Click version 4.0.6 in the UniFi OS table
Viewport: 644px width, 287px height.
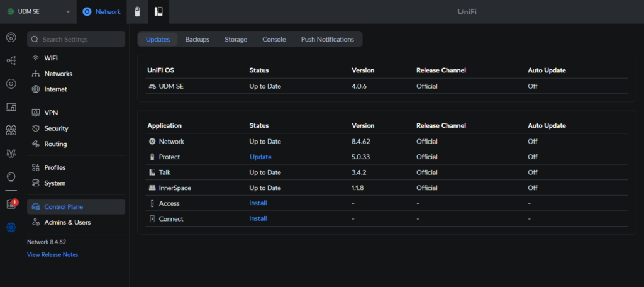click(359, 86)
